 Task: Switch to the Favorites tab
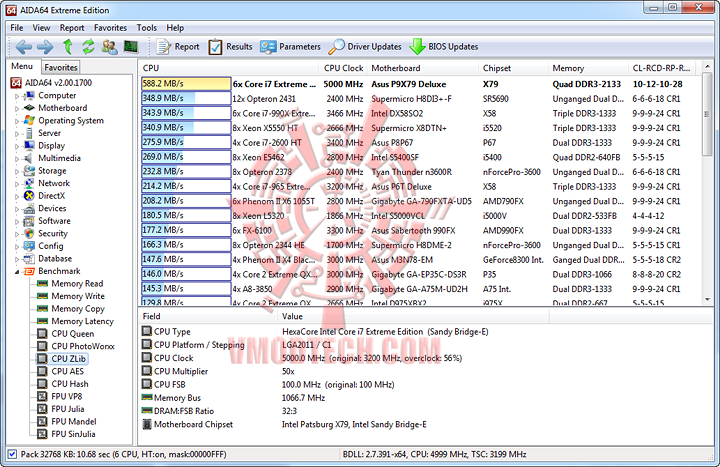[61, 68]
